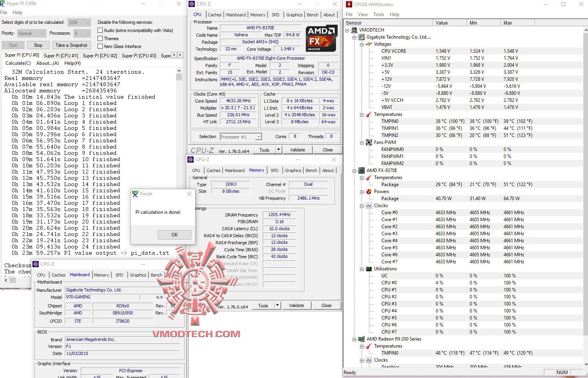Image resolution: width=588 pixels, height=378 pixels.
Task: Enable the Audio service checkbox
Action: coord(100,30)
